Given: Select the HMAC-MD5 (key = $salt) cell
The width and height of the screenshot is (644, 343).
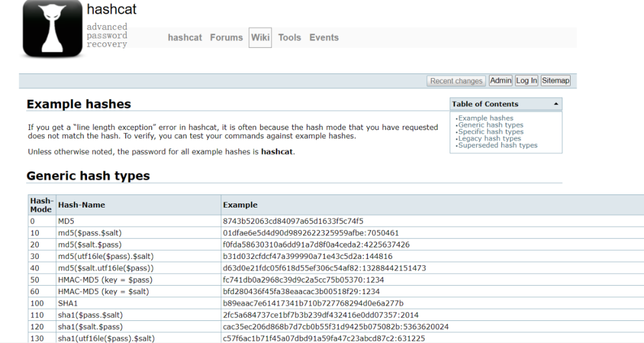Looking at the screenshot, I should [x=138, y=291].
